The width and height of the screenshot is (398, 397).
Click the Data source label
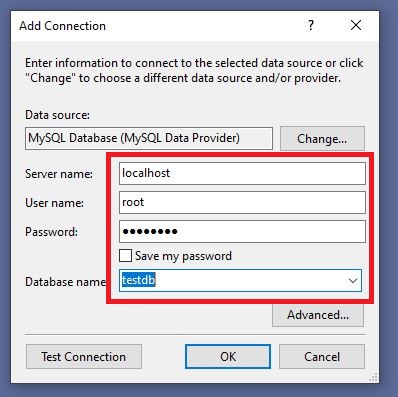coord(58,115)
